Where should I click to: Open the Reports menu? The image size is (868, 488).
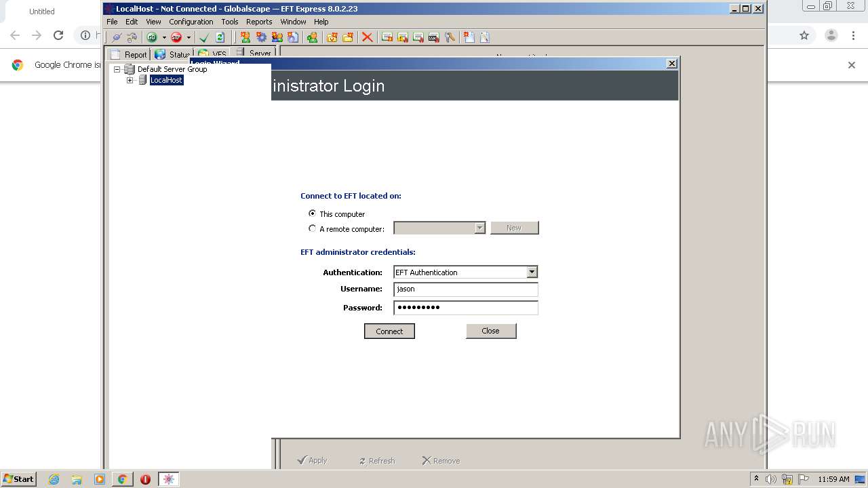pos(259,22)
